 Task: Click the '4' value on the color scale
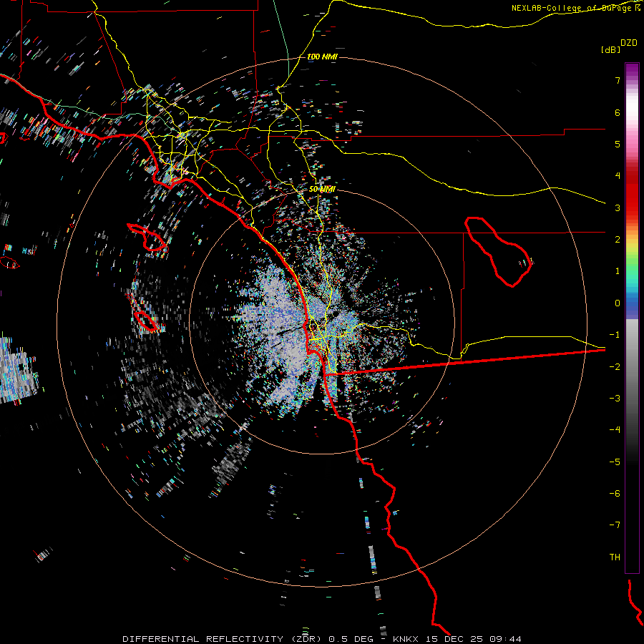618,176
